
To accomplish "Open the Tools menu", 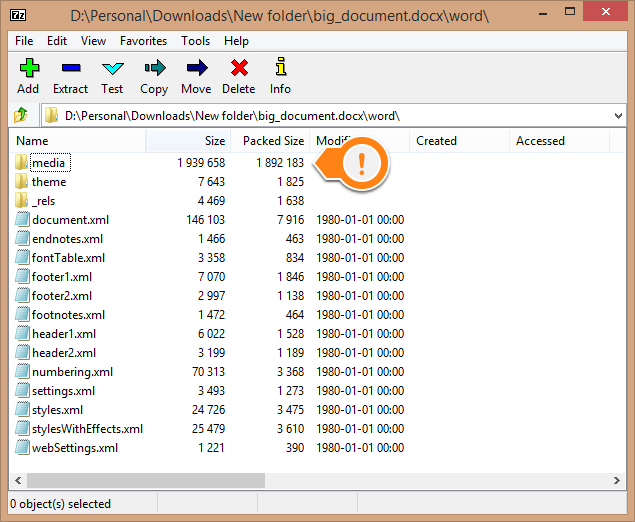I will 195,41.
